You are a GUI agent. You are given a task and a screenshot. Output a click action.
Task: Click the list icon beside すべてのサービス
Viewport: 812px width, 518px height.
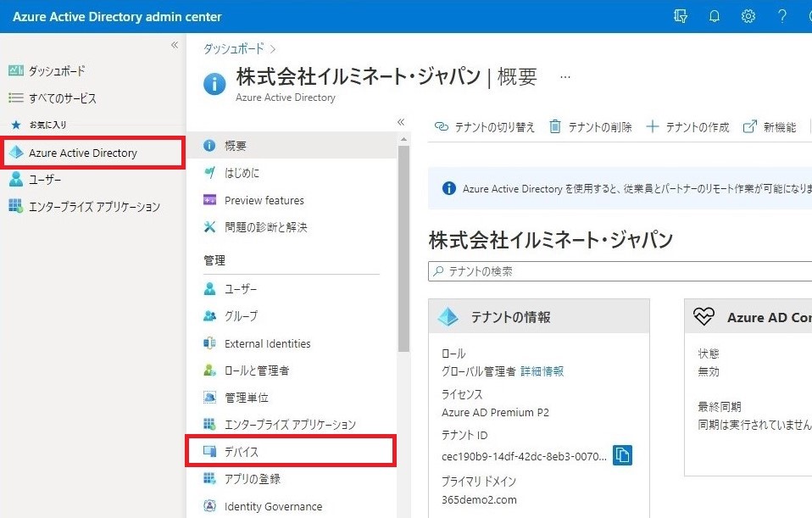16,97
